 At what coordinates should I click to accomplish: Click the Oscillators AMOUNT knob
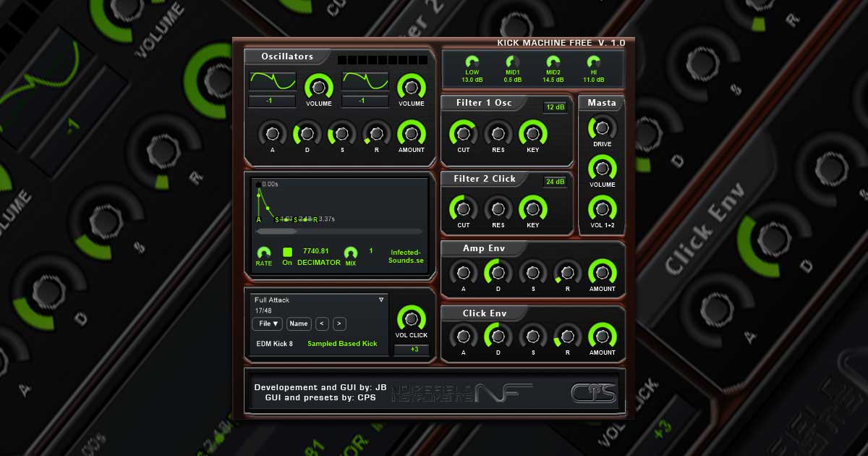(411, 133)
